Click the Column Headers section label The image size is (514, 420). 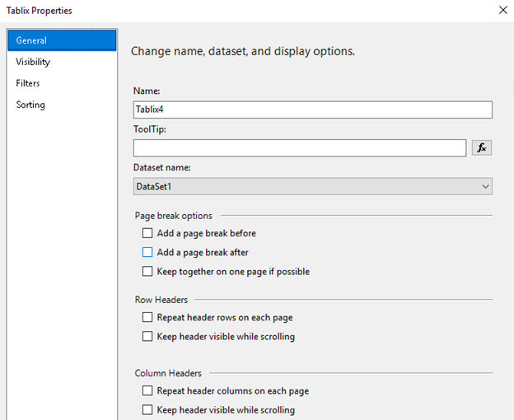[168, 373]
